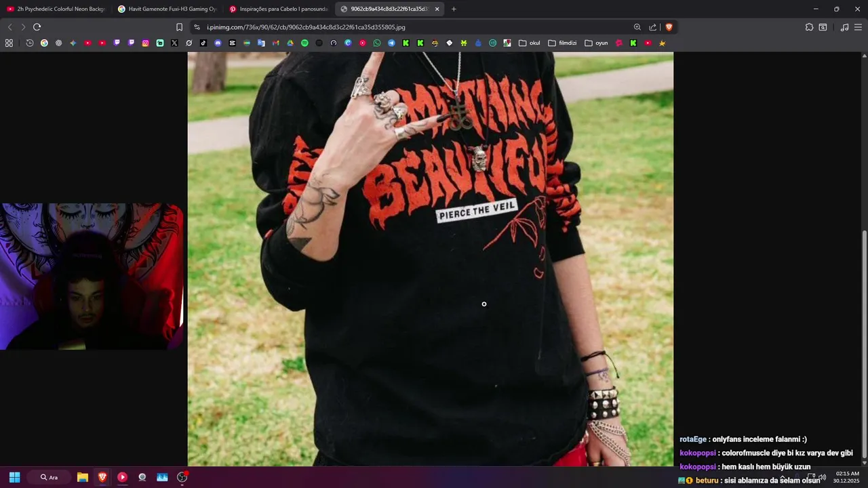Expand the filmdizi bookmarks folder
The image size is (868, 488).
click(563, 43)
